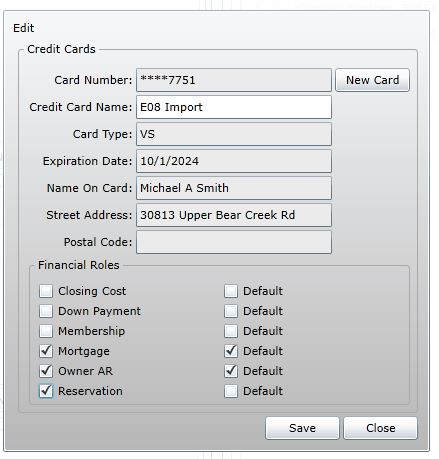Check the Down Payment role
This screenshot has width=439, height=459.
(46, 311)
